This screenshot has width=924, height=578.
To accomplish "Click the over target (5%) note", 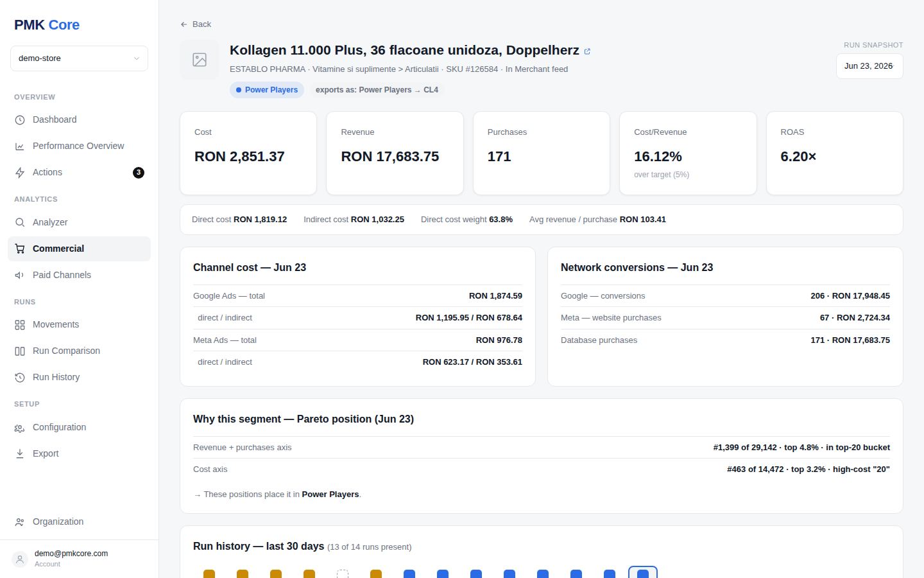I will click(x=662, y=175).
